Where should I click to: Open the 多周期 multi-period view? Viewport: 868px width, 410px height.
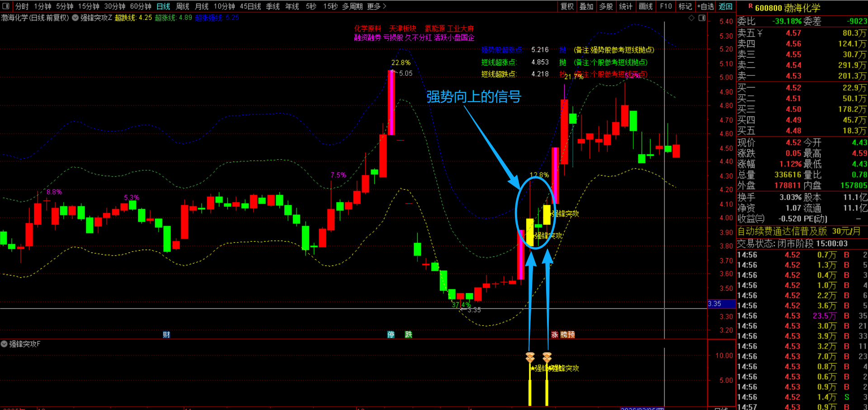pyautogui.click(x=352, y=6)
